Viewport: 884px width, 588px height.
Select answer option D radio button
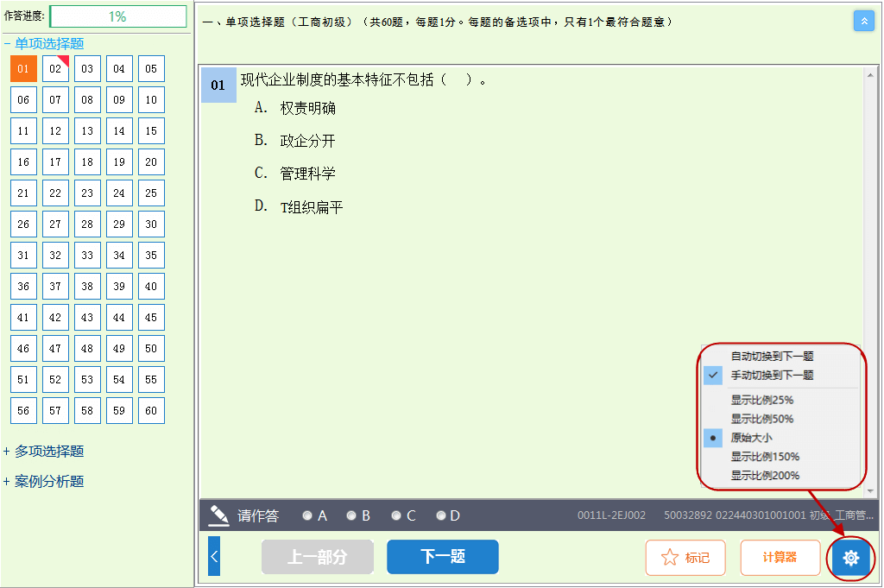pyautogui.click(x=441, y=515)
